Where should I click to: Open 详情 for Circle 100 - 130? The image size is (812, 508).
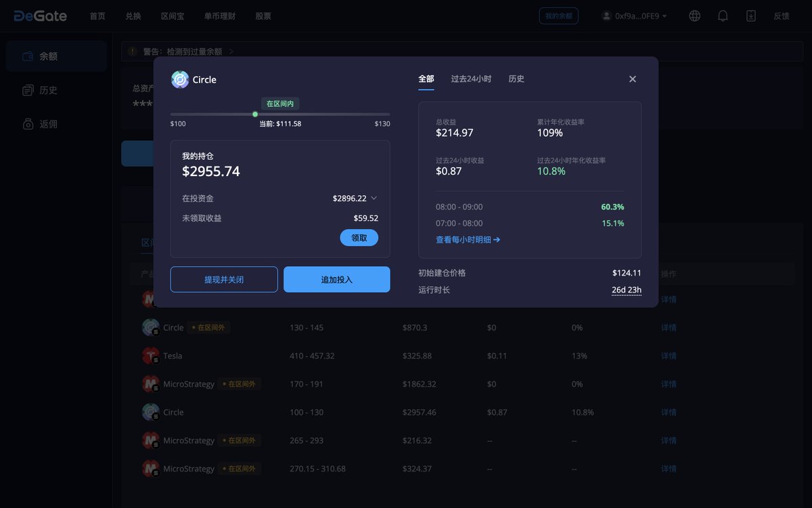[669, 412]
